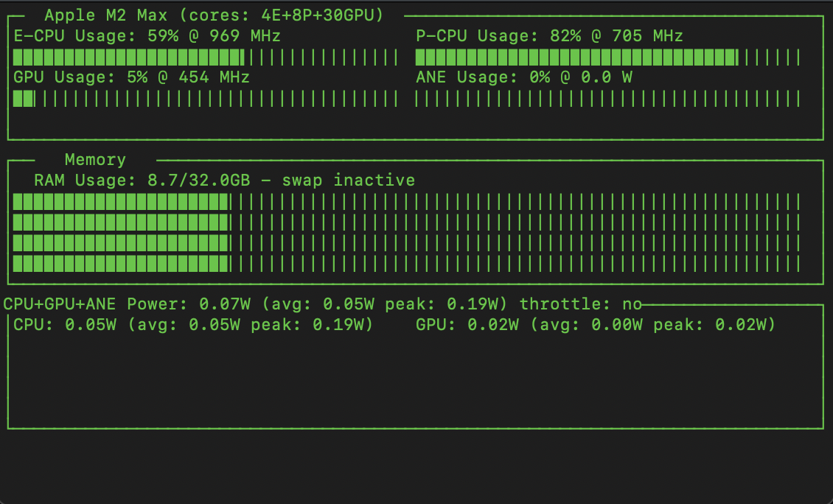Click the Memory section heading
This screenshot has width=833, height=504.
point(95,160)
